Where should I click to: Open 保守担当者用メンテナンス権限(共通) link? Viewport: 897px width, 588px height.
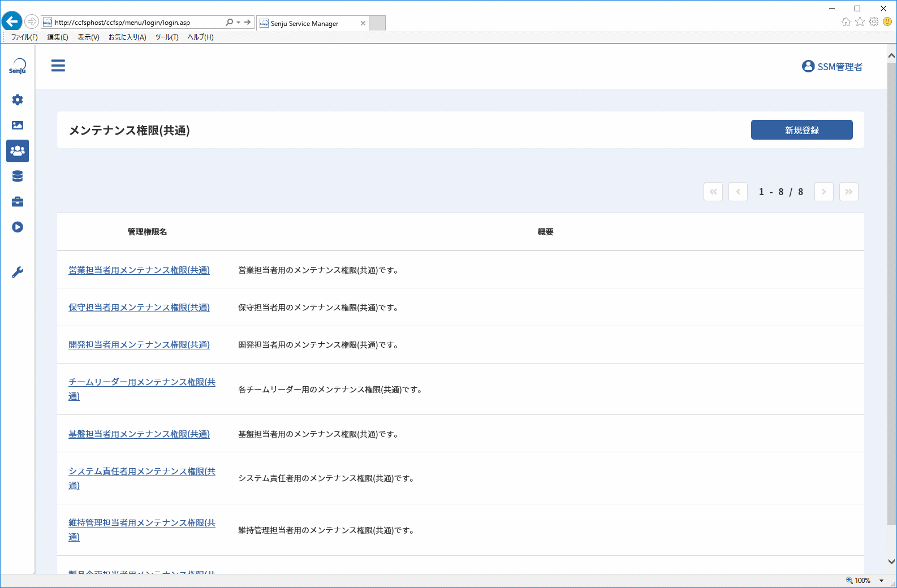tap(139, 308)
